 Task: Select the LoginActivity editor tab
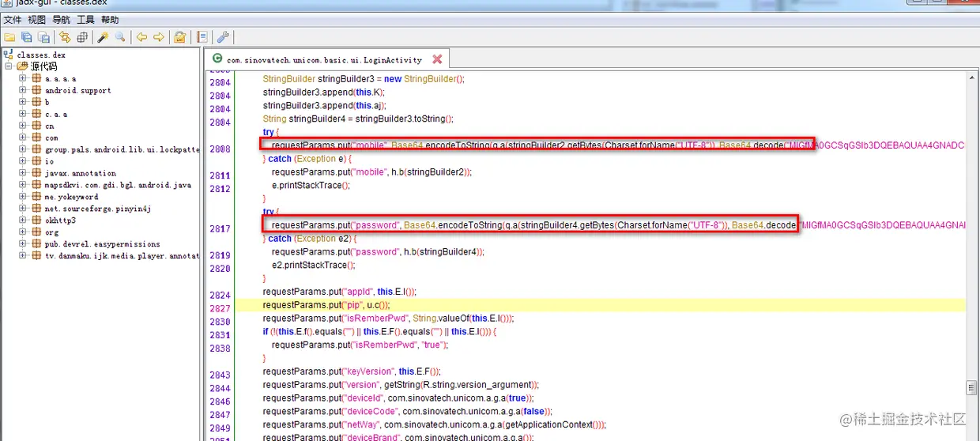coord(326,59)
